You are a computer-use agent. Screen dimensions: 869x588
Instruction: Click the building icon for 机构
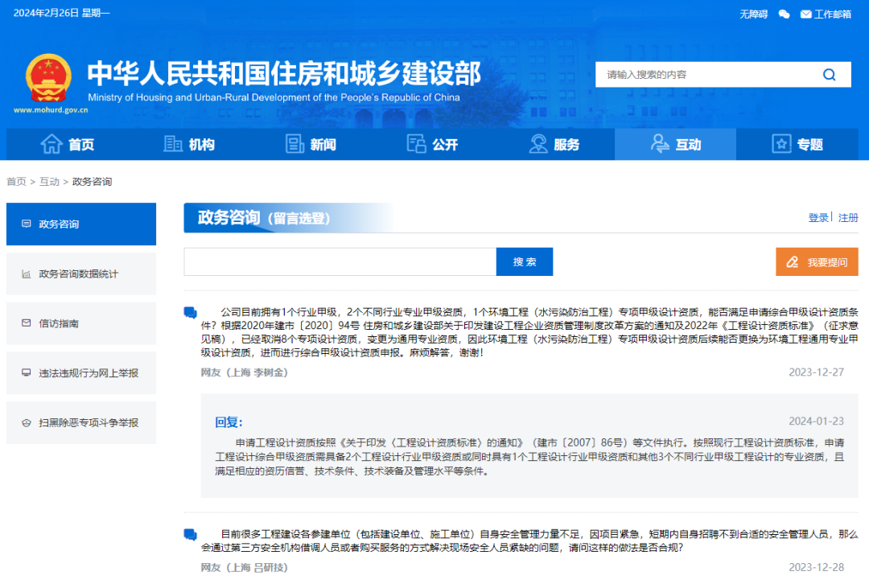click(x=173, y=144)
